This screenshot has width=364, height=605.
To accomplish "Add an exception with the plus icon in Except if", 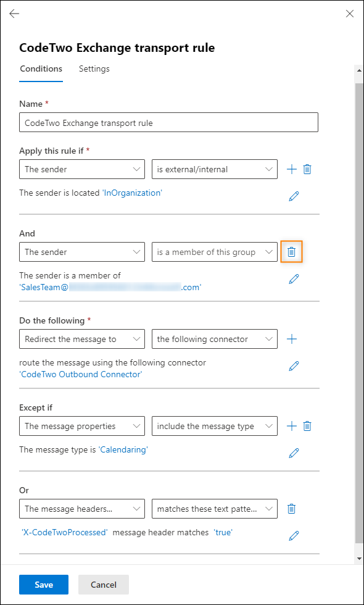I will pyautogui.click(x=292, y=426).
